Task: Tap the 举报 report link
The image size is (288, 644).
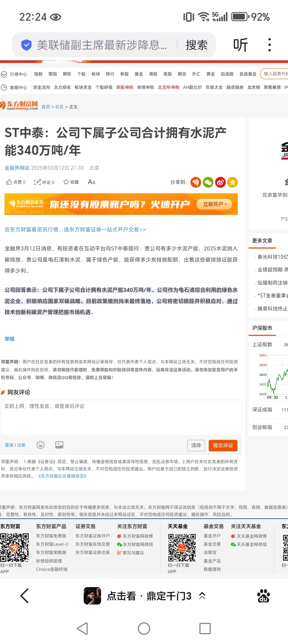Action: [x=10, y=339]
